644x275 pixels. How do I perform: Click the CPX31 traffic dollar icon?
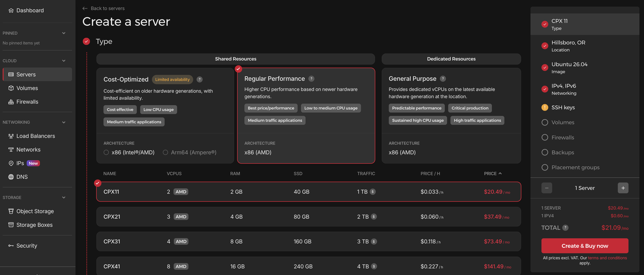point(374,242)
